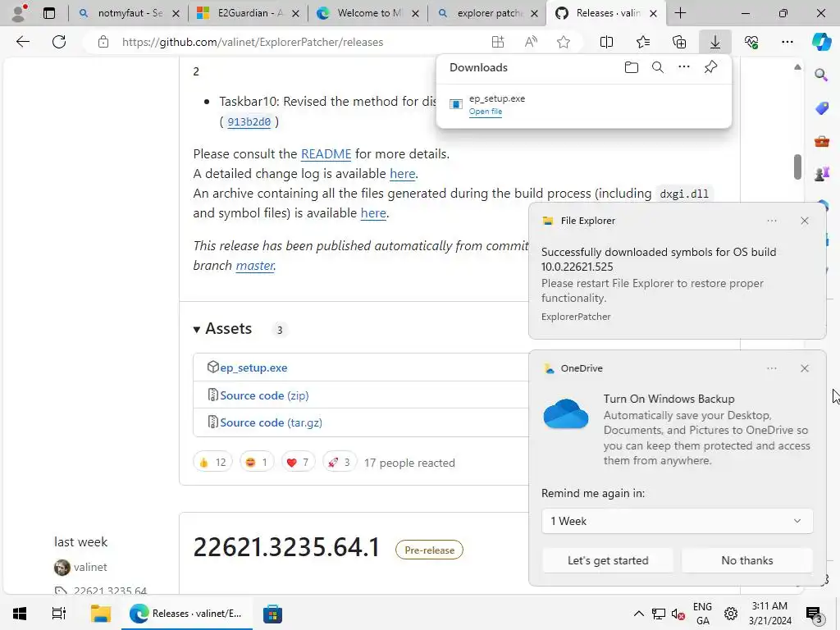Image resolution: width=840 pixels, height=630 pixels.
Task: Switch to explorer patcher search tab
Action: (487, 13)
